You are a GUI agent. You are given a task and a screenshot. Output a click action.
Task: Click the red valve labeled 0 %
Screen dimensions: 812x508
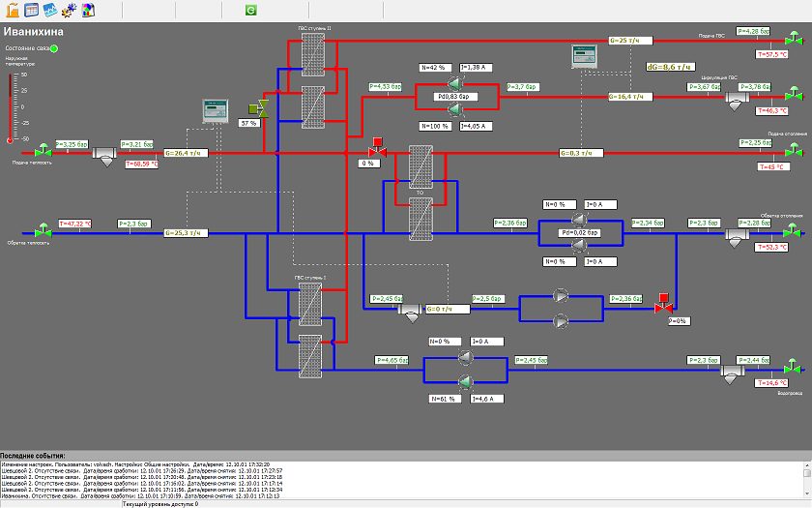click(x=377, y=151)
